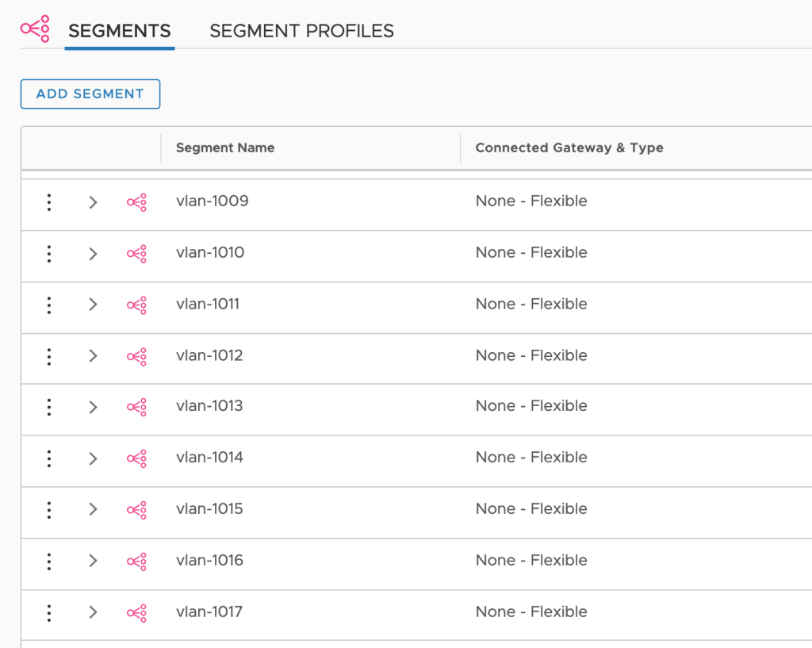Open the actions menu for vlan-1009
Viewport: 812px width, 648px height.
click(49, 202)
